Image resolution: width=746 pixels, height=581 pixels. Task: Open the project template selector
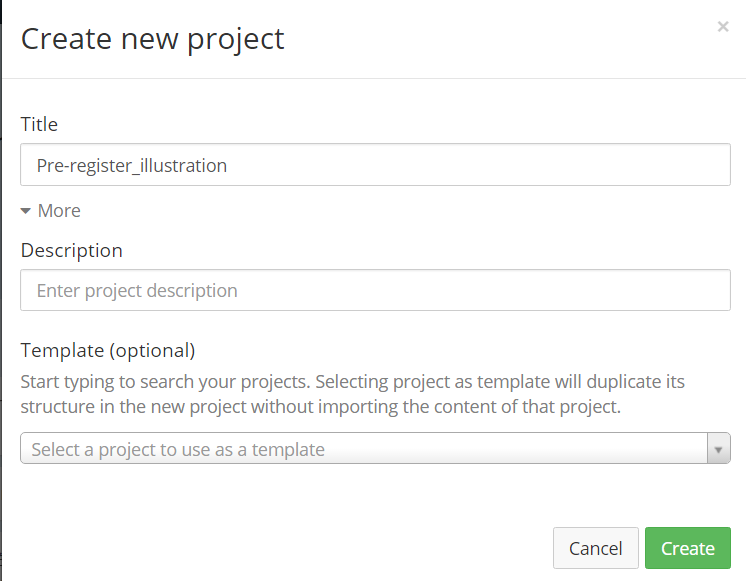pyautogui.click(x=364, y=449)
